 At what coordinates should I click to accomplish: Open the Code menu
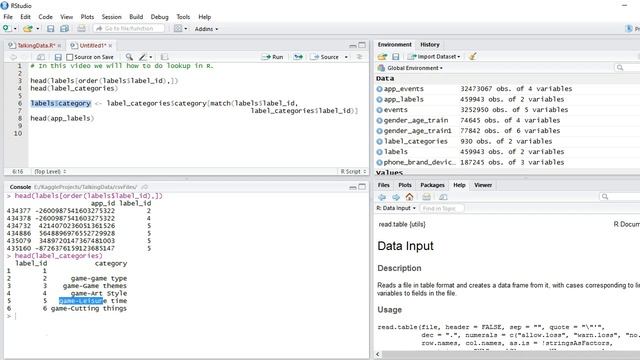[45, 17]
